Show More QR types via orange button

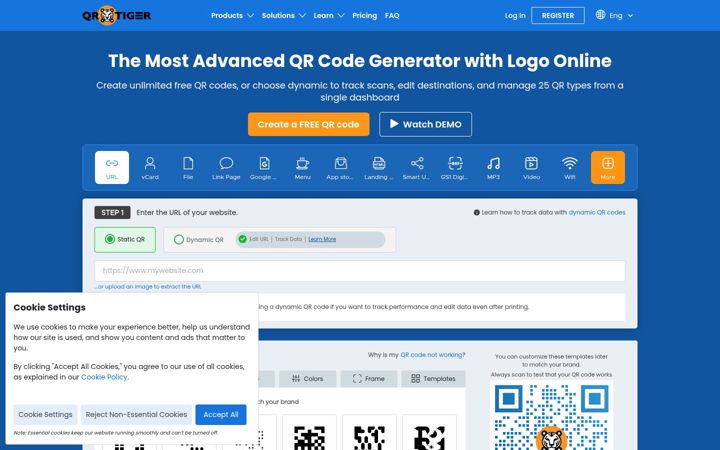pyautogui.click(x=608, y=167)
